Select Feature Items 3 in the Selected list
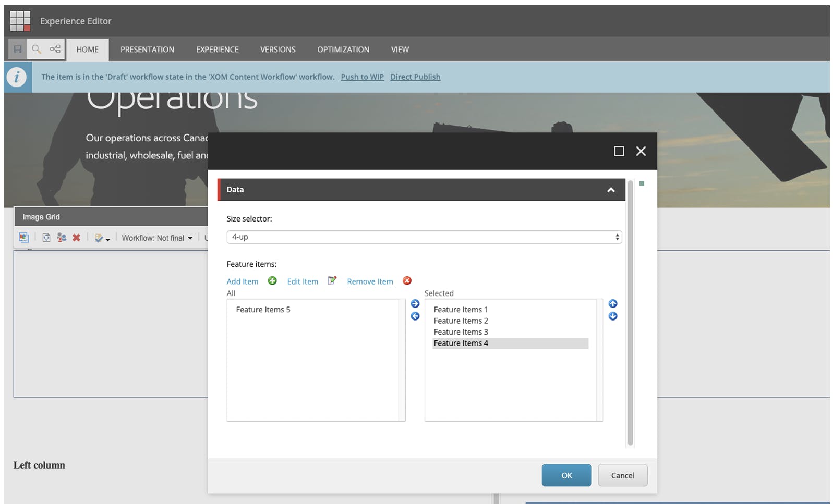Viewport: 833px width, 504px height. [x=461, y=332]
